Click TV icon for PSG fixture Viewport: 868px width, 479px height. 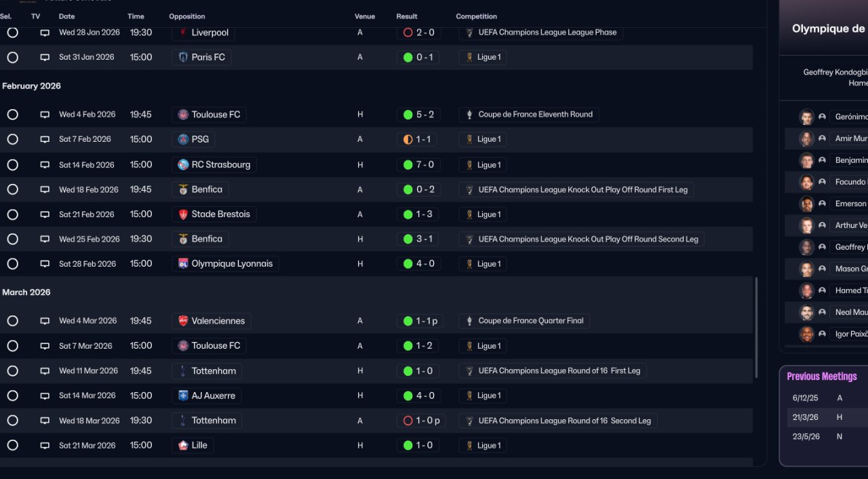click(45, 140)
